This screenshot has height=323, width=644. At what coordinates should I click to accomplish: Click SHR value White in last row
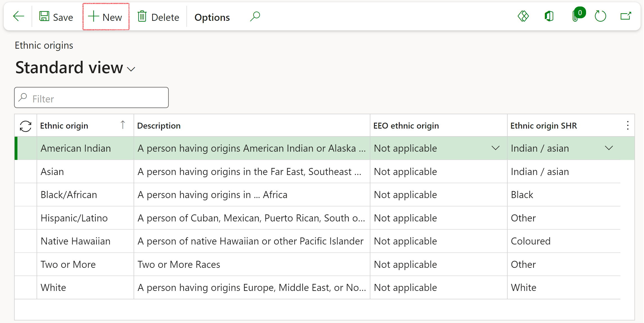click(564, 288)
